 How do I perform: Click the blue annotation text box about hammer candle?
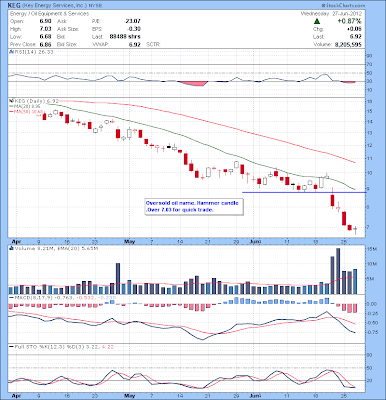(x=194, y=207)
